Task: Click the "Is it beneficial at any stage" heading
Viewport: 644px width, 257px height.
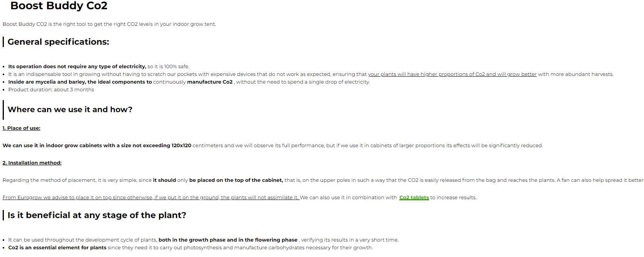Action: [96, 215]
